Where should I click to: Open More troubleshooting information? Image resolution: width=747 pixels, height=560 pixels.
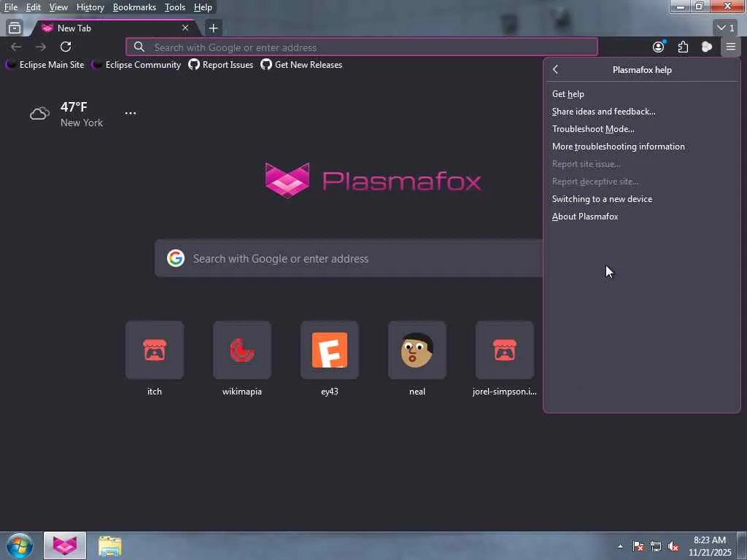click(642, 147)
